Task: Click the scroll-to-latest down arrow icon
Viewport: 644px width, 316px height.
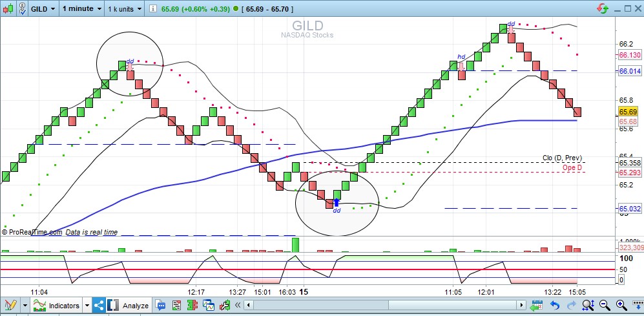Action: pyautogui.click(x=637, y=305)
